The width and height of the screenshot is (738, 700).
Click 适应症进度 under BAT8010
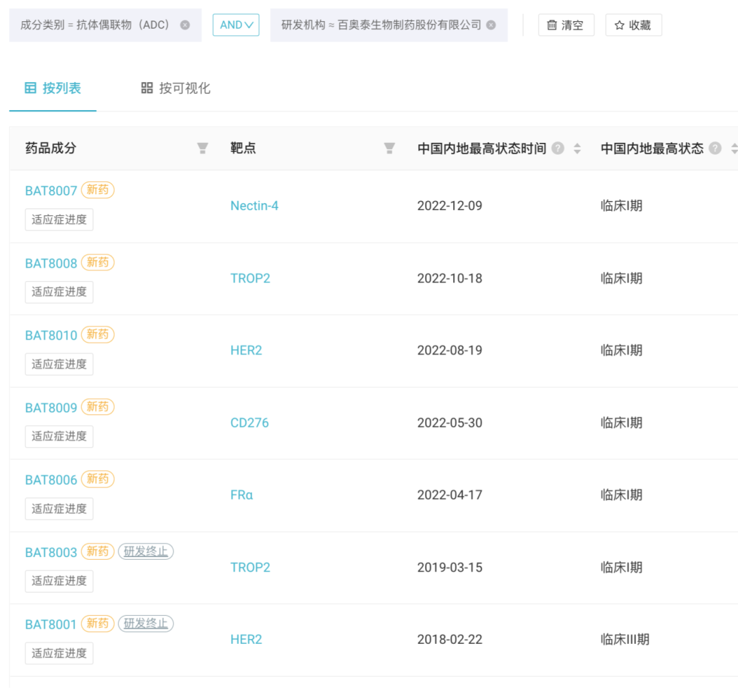coord(59,364)
